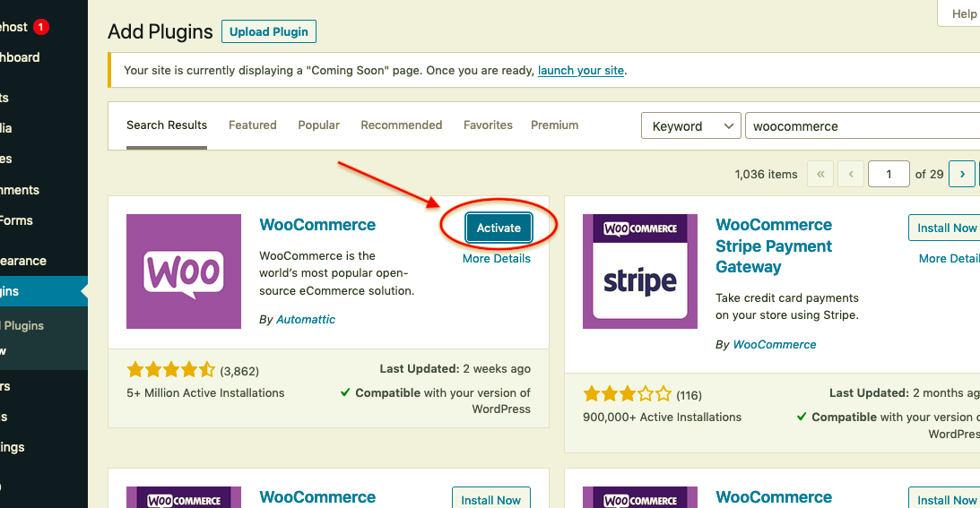The width and height of the screenshot is (980, 508).
Task: Open the Keyword search type dropdown
Action: pos(690,125)
